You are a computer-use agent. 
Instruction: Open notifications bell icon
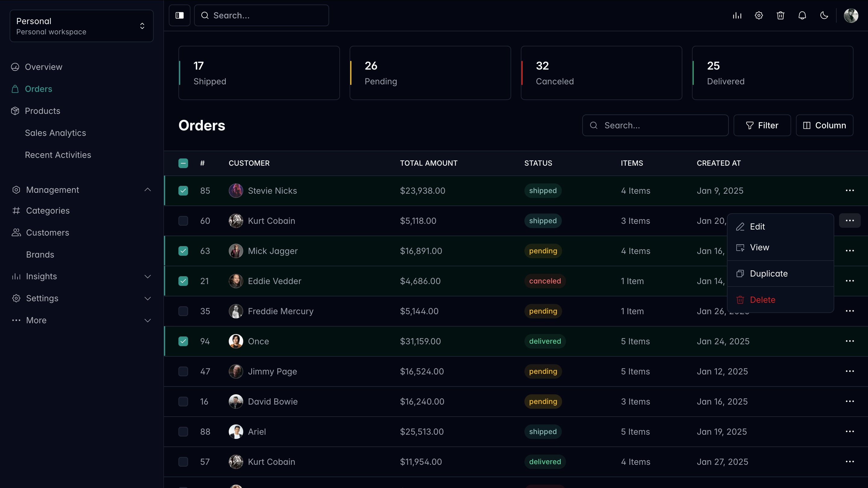click(802, 15)
